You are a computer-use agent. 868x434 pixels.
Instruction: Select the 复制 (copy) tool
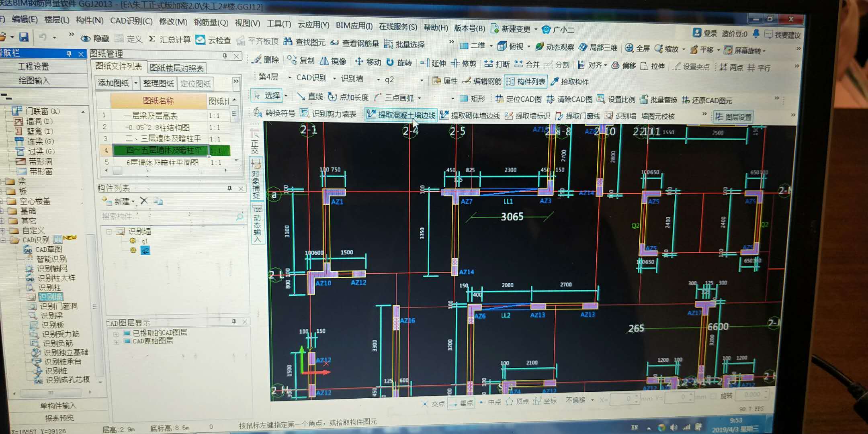[301, 60]
